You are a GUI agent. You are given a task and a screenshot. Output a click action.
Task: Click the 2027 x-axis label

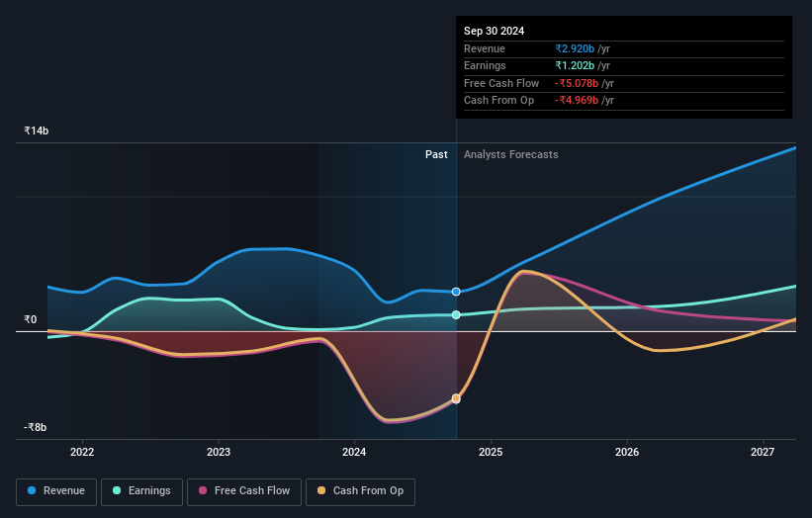coord(763,452)
